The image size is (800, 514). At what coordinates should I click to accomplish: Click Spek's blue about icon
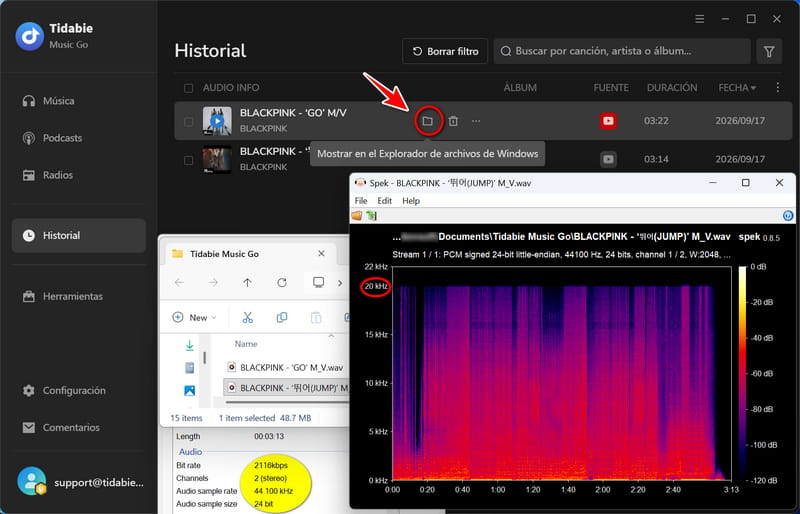pyautogui.click(x=788, y=216)
